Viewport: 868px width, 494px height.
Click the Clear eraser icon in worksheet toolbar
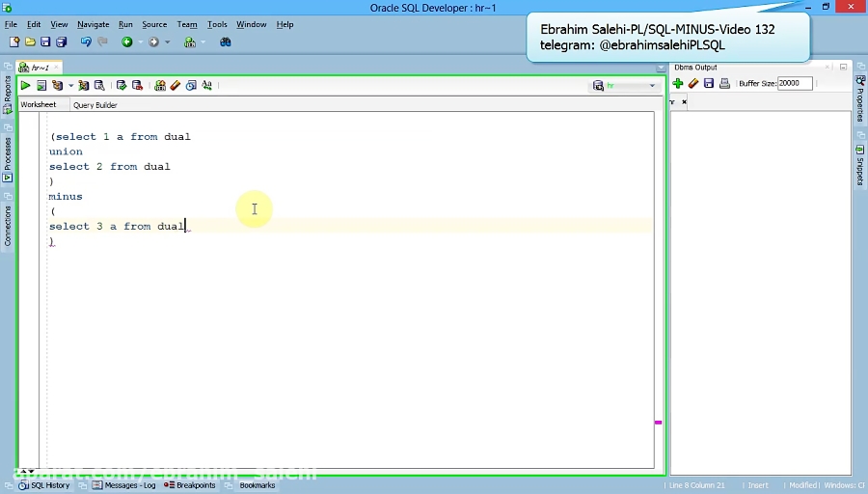pos(176,86)
